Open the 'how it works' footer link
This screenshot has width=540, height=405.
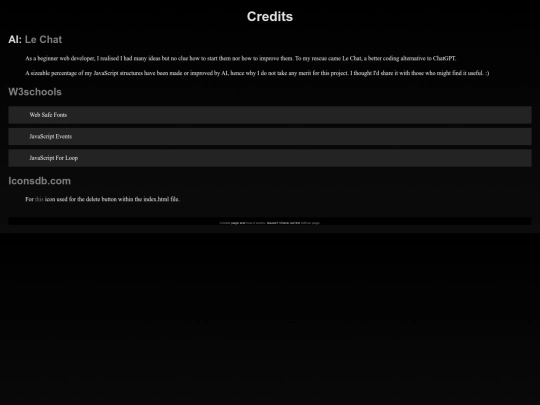(x=256, y=223)
